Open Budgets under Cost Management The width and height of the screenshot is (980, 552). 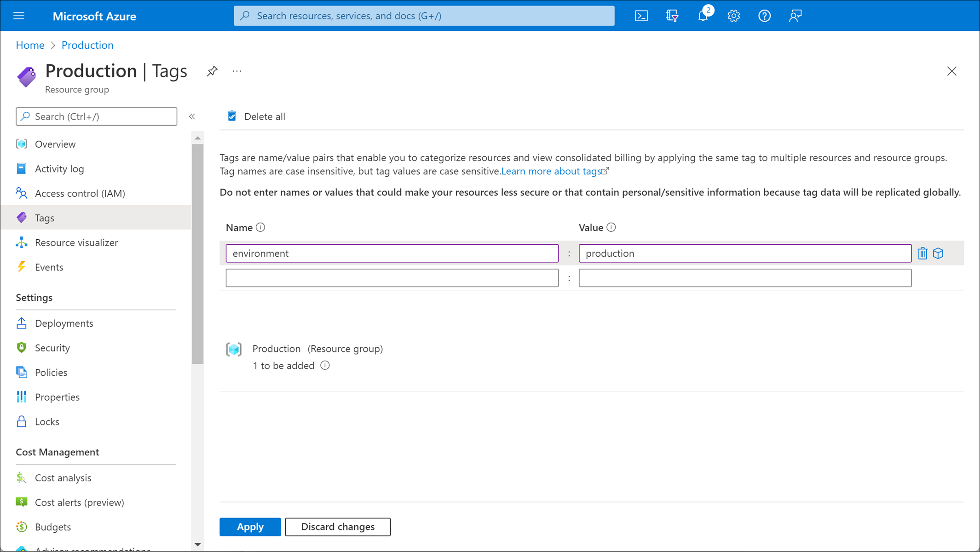[96, 527]
